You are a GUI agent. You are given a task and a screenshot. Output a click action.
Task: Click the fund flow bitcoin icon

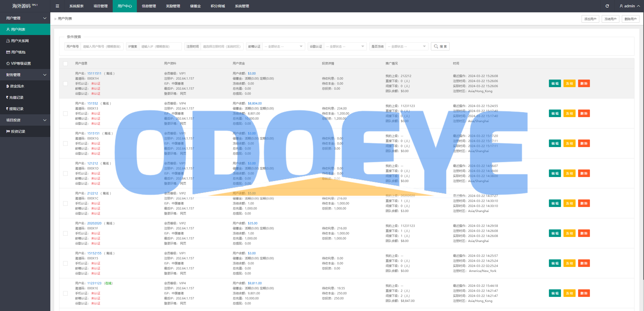8,86
